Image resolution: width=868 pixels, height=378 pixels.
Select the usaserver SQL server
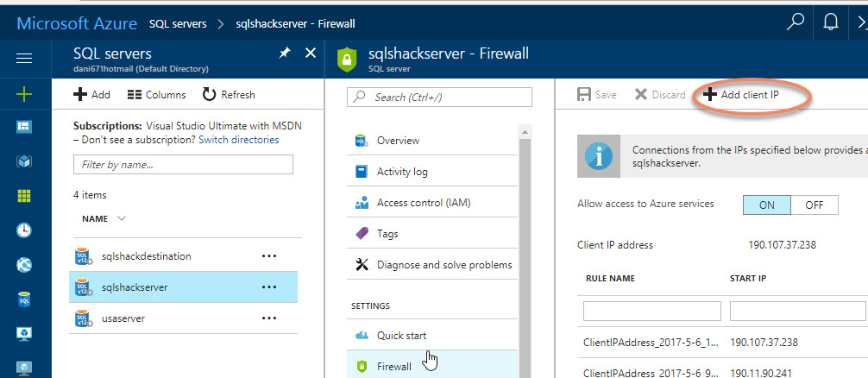point(123,318)
